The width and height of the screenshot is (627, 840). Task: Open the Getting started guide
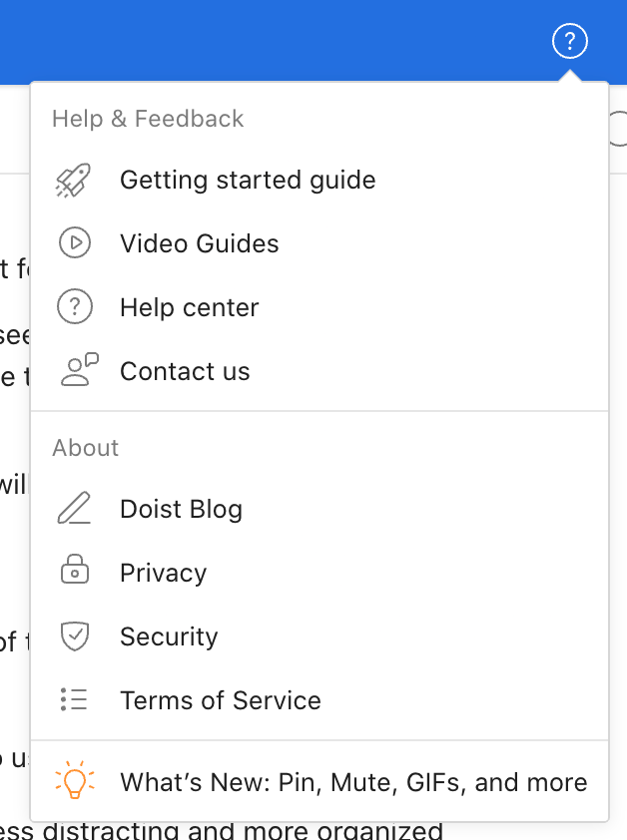248,180
